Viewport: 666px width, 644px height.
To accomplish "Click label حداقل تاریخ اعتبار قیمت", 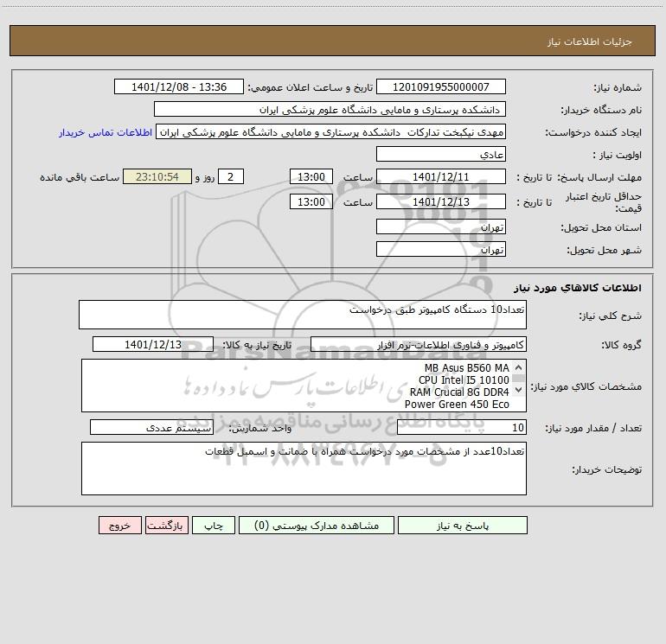I will tap(603, 202).
